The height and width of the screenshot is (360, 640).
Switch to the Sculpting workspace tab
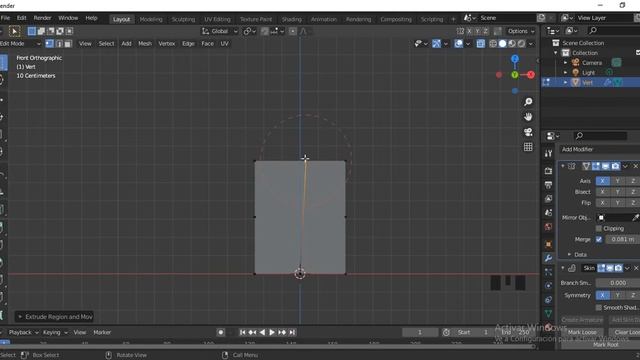[x=183, y=19]
